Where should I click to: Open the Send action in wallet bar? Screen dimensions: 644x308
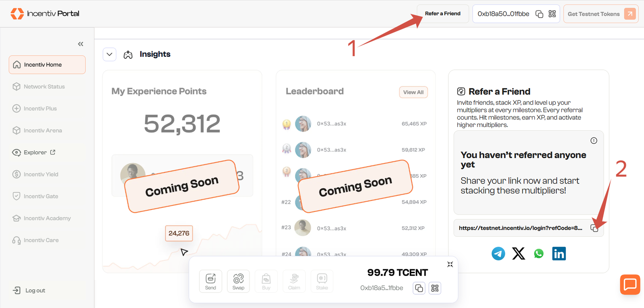click(x=211, y=281)
